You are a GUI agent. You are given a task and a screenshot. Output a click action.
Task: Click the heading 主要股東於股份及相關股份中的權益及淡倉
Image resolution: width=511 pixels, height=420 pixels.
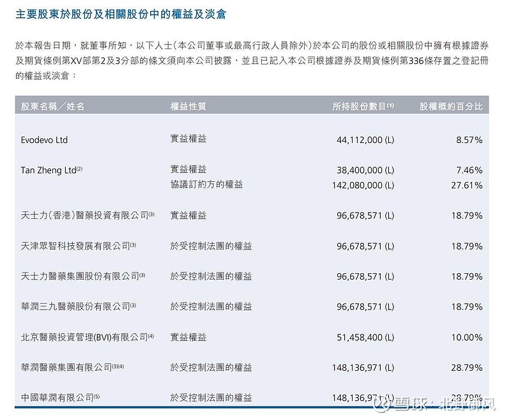[x=121, y=14]
